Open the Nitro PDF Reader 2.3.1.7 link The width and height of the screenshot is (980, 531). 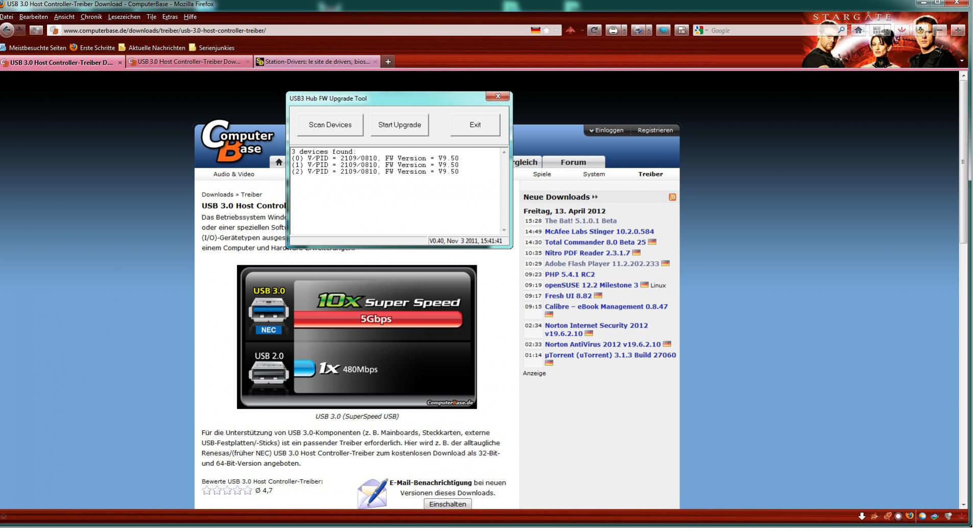pyautogui.click(x=587, y=253)
